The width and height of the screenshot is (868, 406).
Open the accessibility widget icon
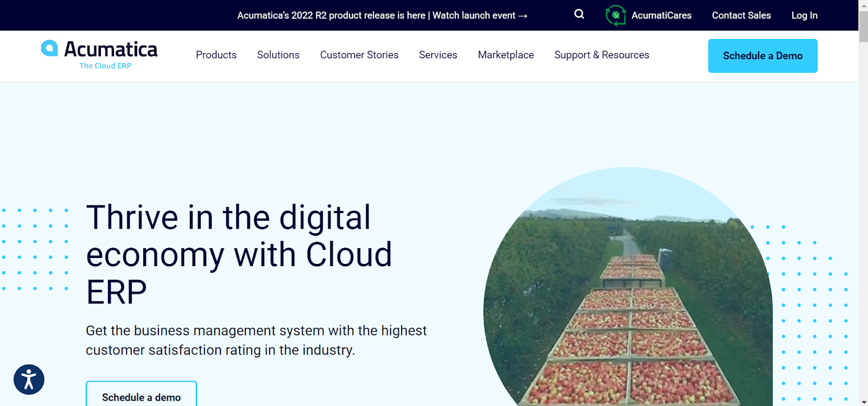29,379
